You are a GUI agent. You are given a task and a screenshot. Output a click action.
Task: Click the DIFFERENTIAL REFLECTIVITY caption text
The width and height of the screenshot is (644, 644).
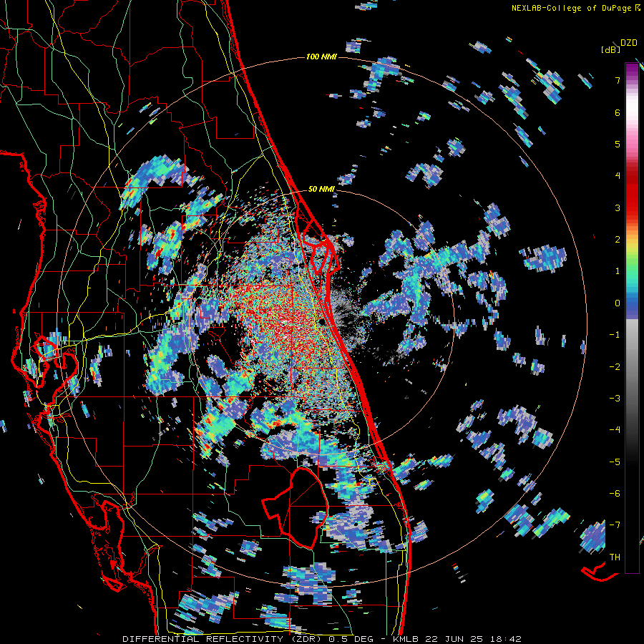203,639
